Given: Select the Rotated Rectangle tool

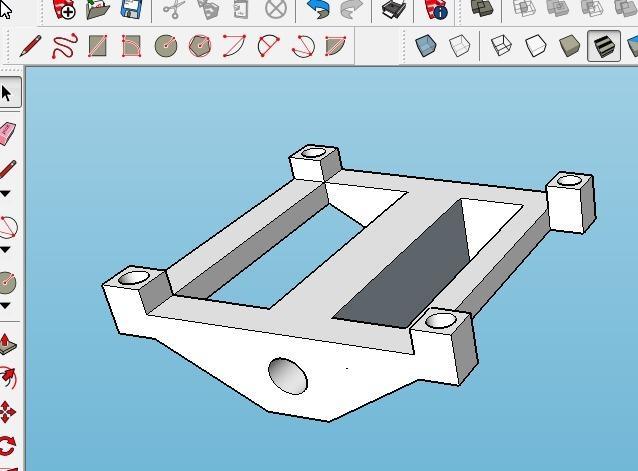Looking at the screenshot, I should coord(131,46).
